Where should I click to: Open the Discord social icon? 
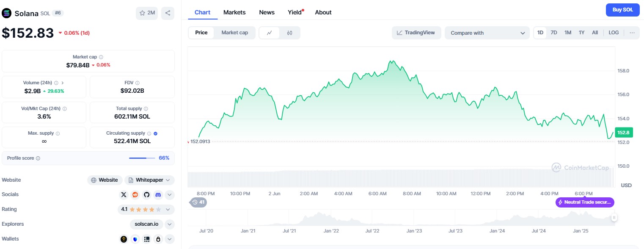coord(158,195)
